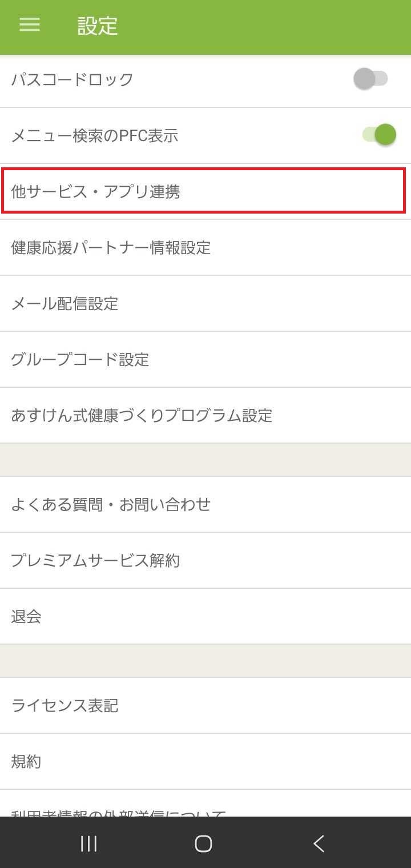Open the recent apps icon
Viewport: 411px width, 868px height.
tap(88, 843)
